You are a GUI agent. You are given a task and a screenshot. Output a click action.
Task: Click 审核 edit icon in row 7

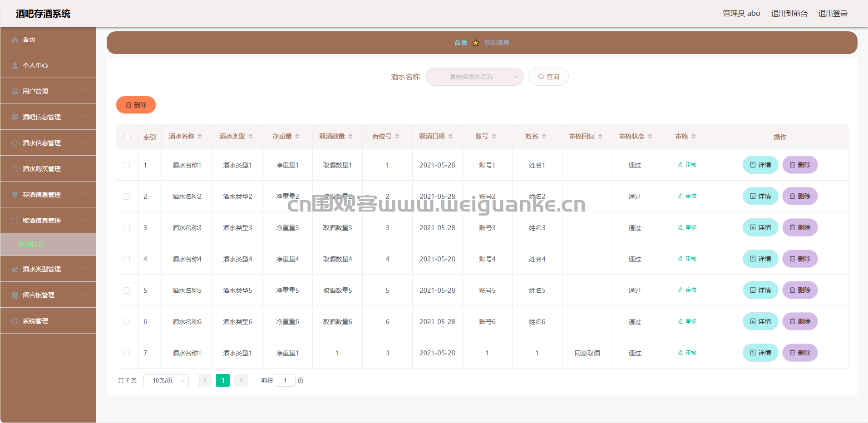coord(681,353)
